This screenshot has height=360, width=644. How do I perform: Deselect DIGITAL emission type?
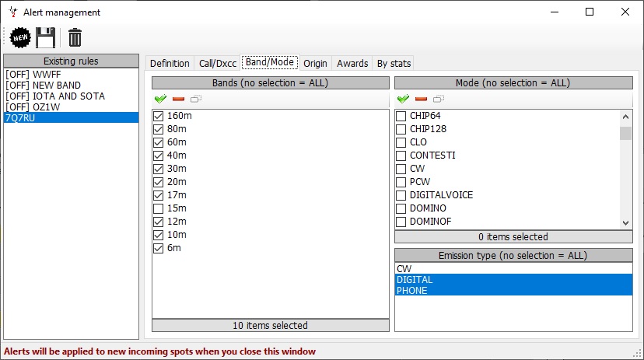[x=513, y=280]
